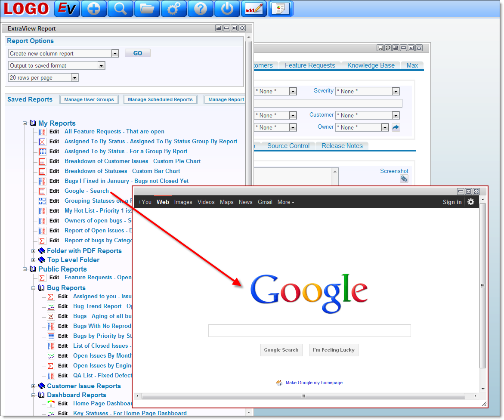Click the refresh icon in background window title bar
The height and width of the screenshot is (420, 504).
[388, 48]
